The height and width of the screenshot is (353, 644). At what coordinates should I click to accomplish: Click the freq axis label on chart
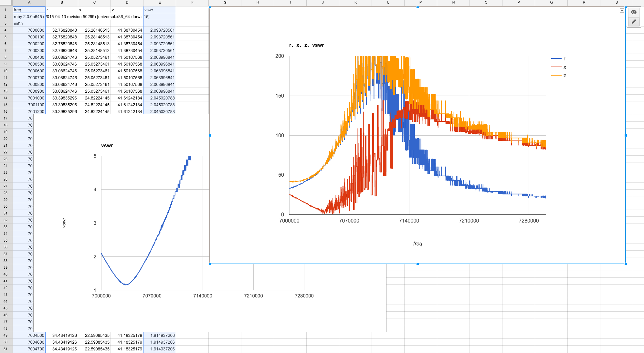[417, 244]
